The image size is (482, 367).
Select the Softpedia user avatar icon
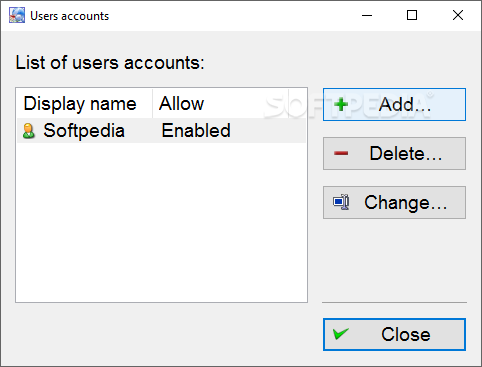coord(29,131)
